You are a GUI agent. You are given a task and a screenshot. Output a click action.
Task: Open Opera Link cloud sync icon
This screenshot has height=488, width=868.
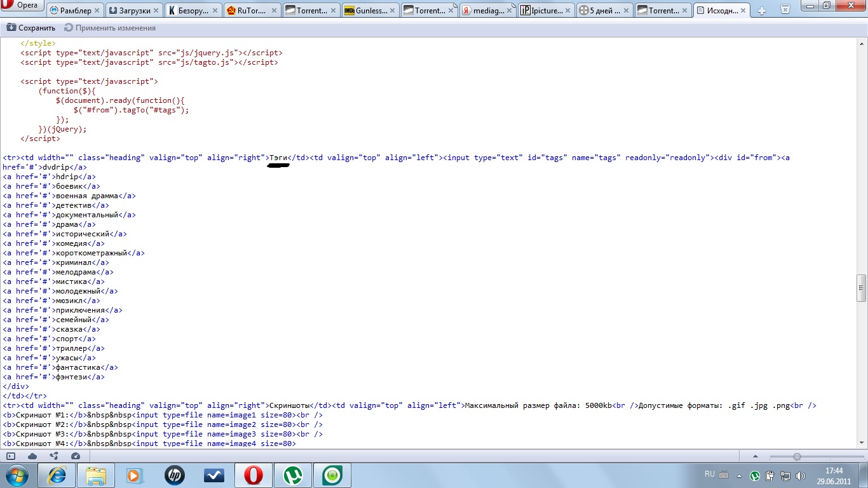coord(32,456)
